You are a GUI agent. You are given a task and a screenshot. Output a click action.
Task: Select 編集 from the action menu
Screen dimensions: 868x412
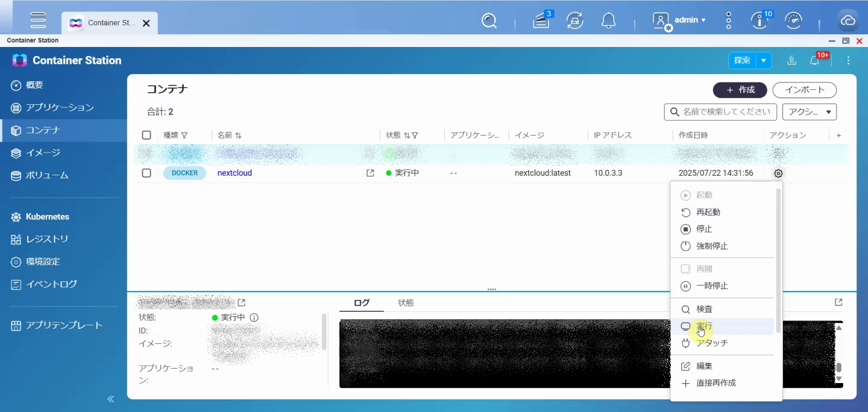[x=723, y=366]
